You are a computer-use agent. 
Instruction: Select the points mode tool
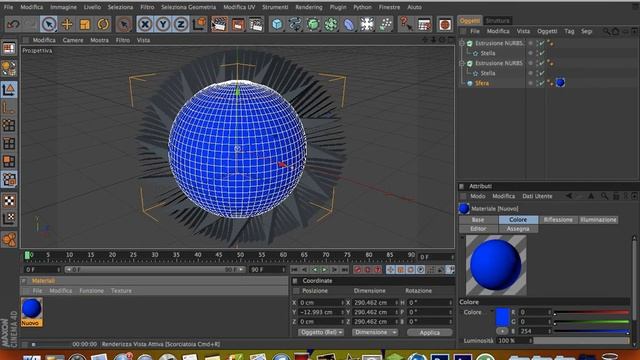[9, 125]
